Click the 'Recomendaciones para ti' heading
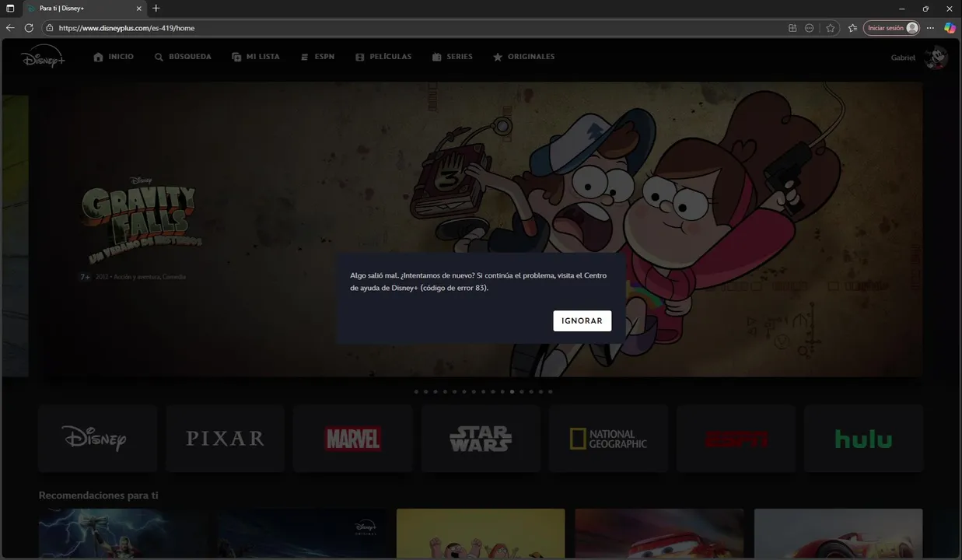The height and width of the screenshot is (560, 962). click(98, 495)
